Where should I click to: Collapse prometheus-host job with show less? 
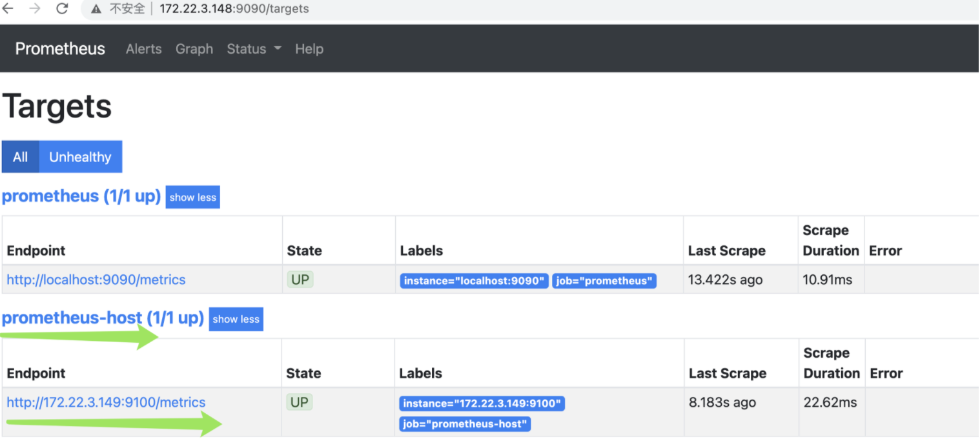236,319
